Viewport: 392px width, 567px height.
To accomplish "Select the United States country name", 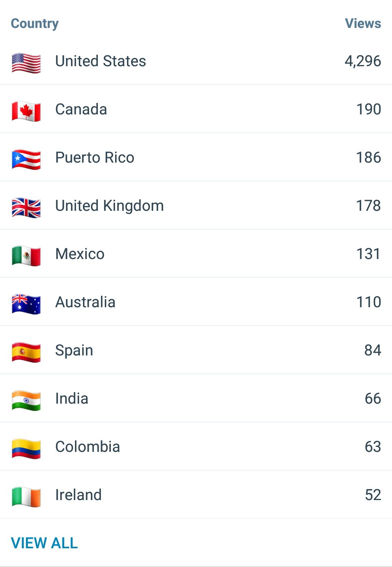I will click(x=101, y=61).
